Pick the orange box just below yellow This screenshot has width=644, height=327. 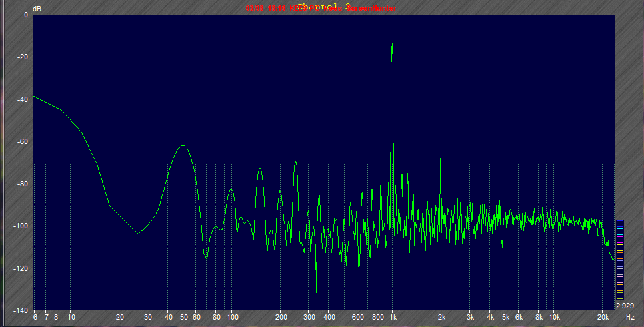coord(620,256)
